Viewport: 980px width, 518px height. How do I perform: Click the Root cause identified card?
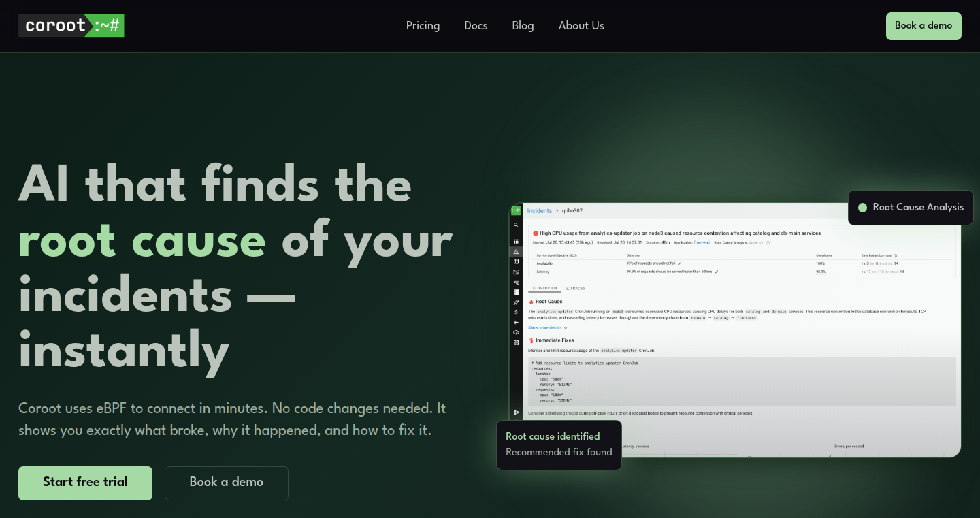pos(559,444)
